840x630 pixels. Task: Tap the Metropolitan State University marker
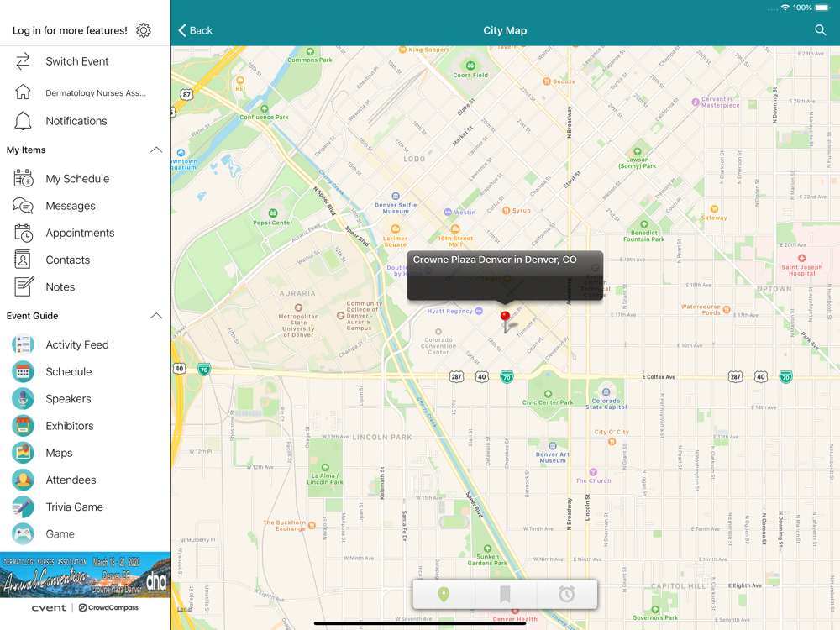(298, 307)
